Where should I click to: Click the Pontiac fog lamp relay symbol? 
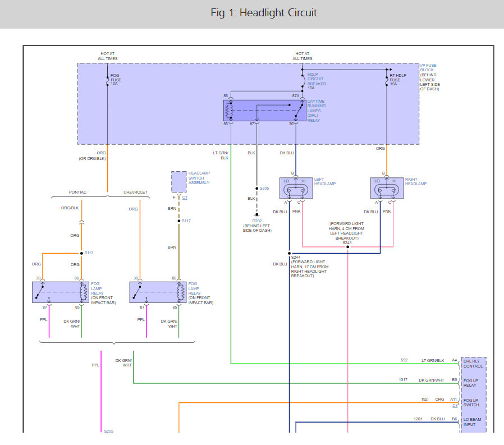61,292
